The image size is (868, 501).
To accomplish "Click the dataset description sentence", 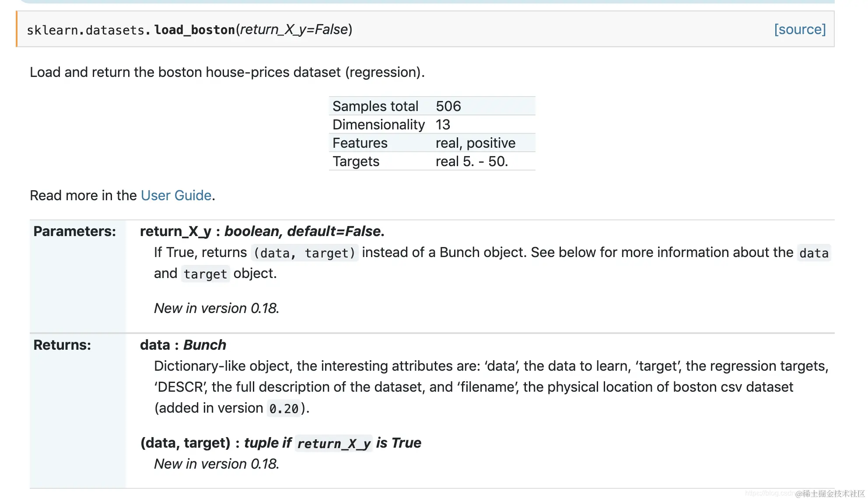I will coord(227,72).
